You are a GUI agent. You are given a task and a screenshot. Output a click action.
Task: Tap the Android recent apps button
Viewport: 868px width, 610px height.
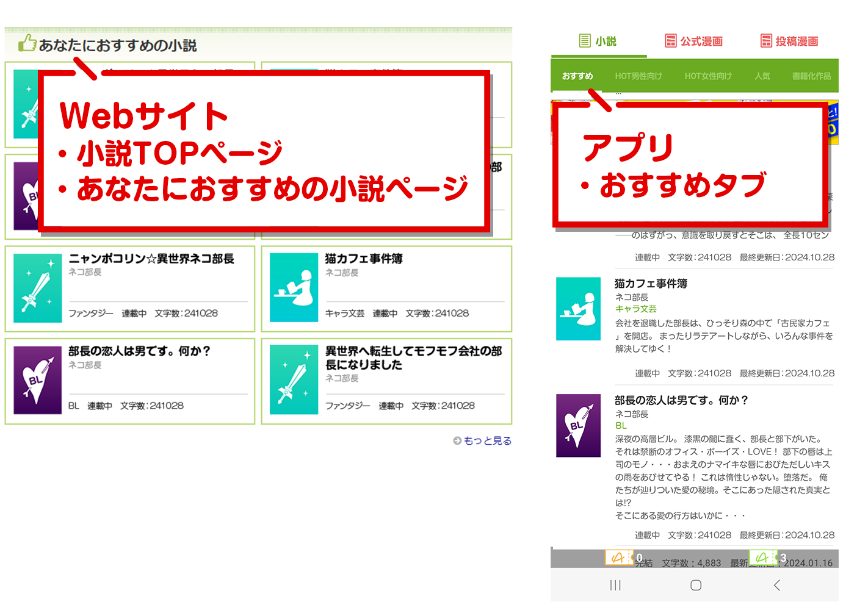[615, 585]
